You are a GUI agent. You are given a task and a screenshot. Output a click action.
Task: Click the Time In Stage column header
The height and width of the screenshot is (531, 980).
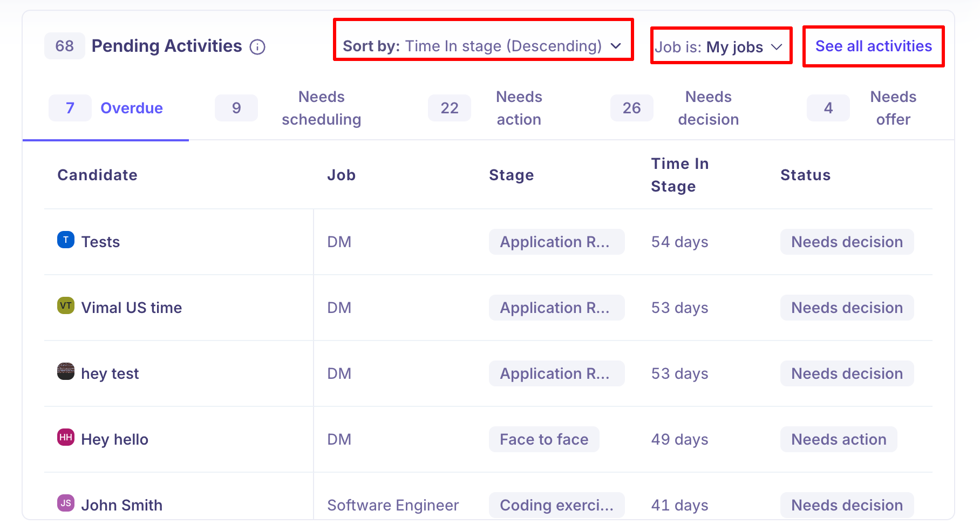click(679, 175)
